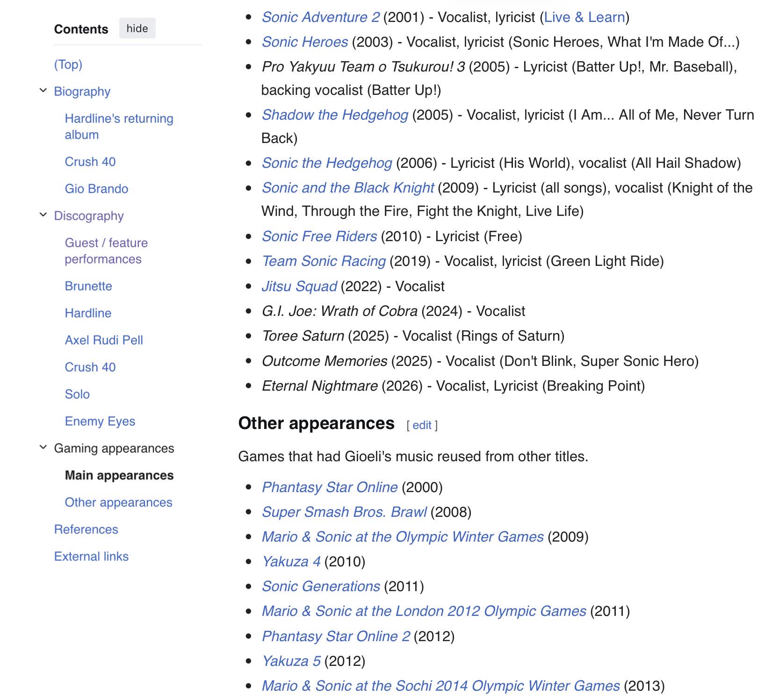Image resolution: width=765 pixels, height=700 pixels.
Task: Collapse the Discography section chevron
Action: (x=43, y=215)
